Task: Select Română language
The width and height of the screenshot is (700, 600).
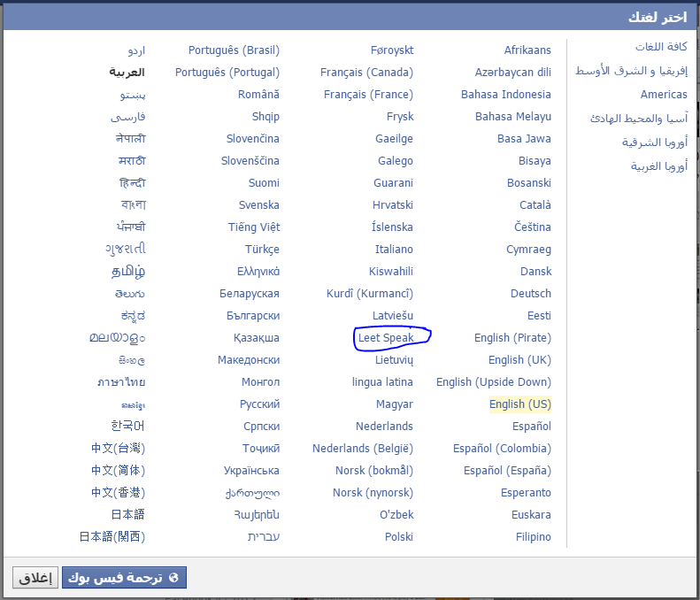Action: pyautogui.click(x=258, y=94)
